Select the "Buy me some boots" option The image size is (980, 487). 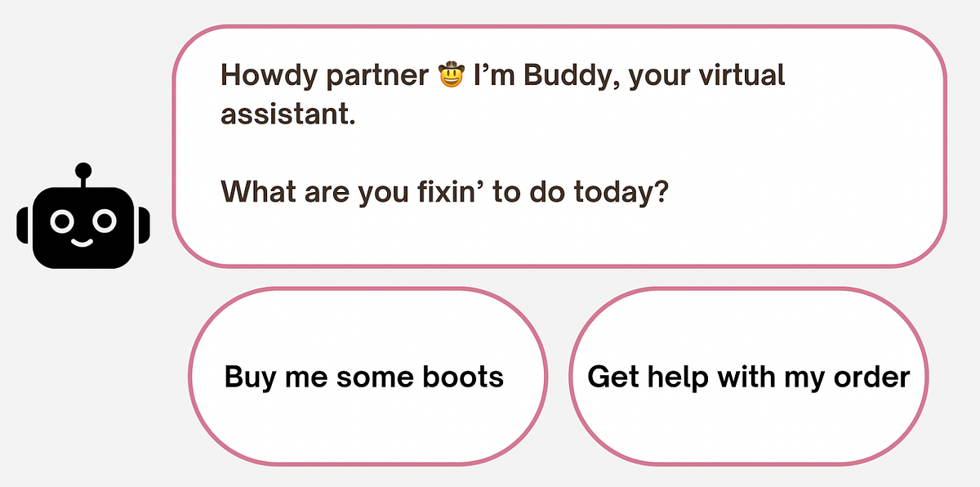tap(364, 377)
